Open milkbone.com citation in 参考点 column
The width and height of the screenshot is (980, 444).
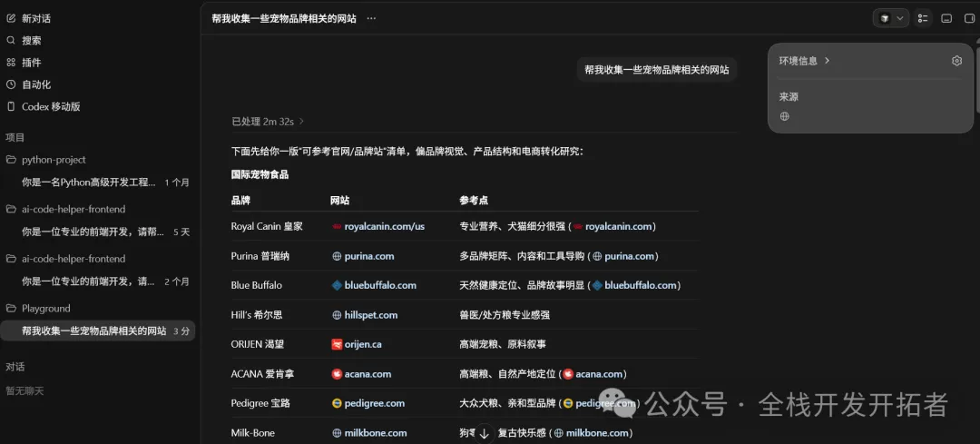point(597,433)
